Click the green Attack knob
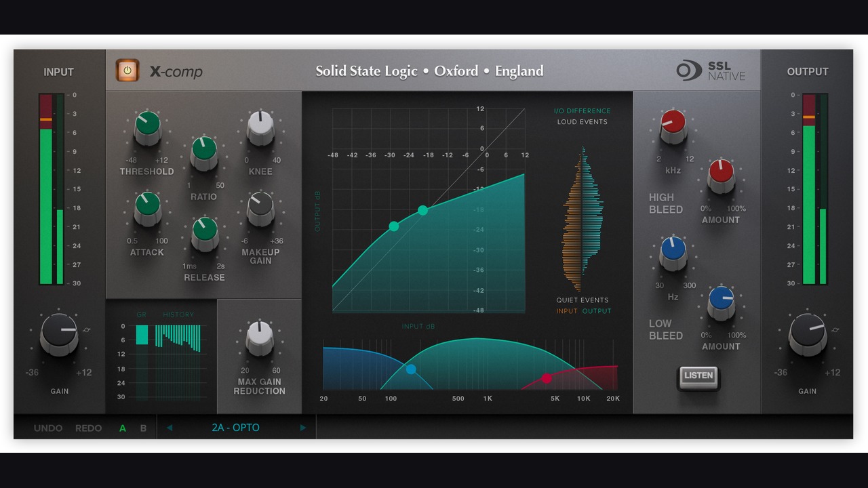 148,208
